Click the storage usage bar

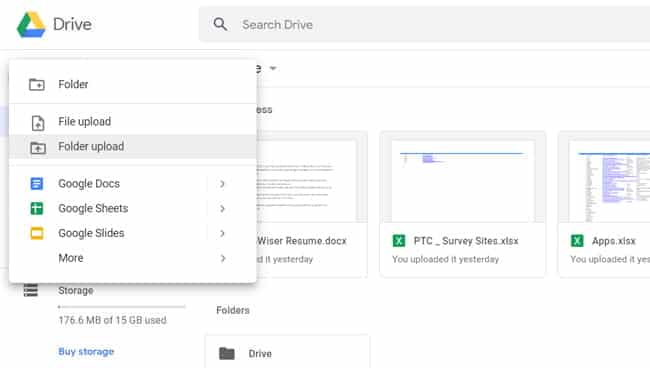point(121,307)
